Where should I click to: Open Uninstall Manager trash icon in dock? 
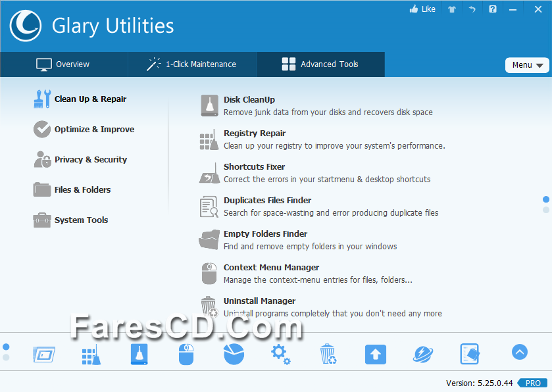[328, 354]
